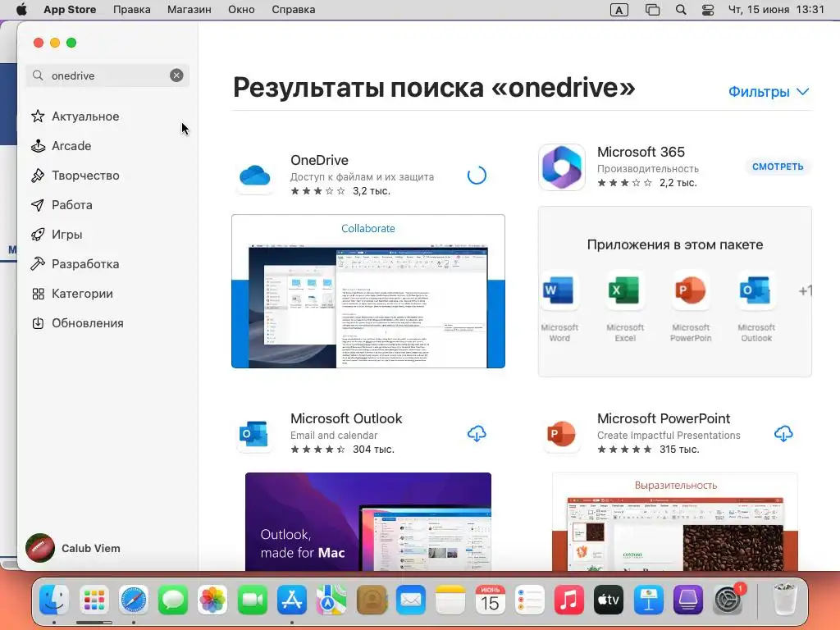
Task: Open the Магазин menu
Action: click(189, 10)
